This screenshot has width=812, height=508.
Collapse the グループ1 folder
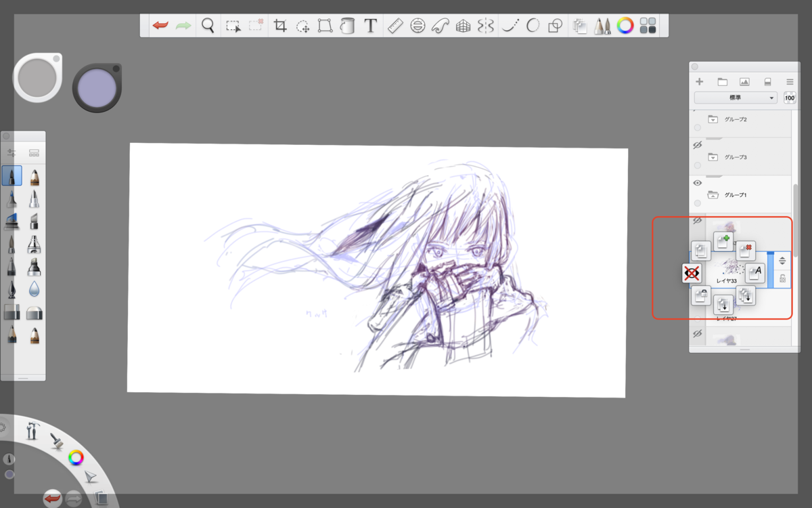click(713, 195)
